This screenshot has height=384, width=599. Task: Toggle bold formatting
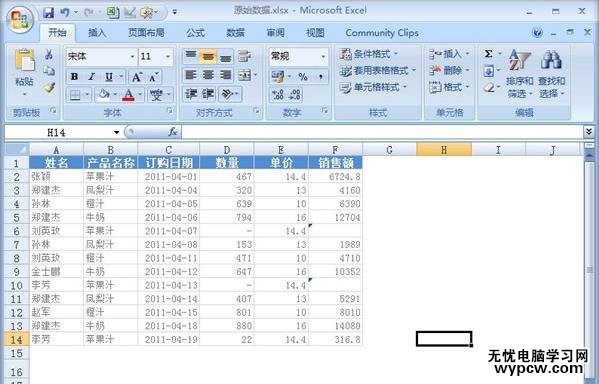click(x=74, y=77)
